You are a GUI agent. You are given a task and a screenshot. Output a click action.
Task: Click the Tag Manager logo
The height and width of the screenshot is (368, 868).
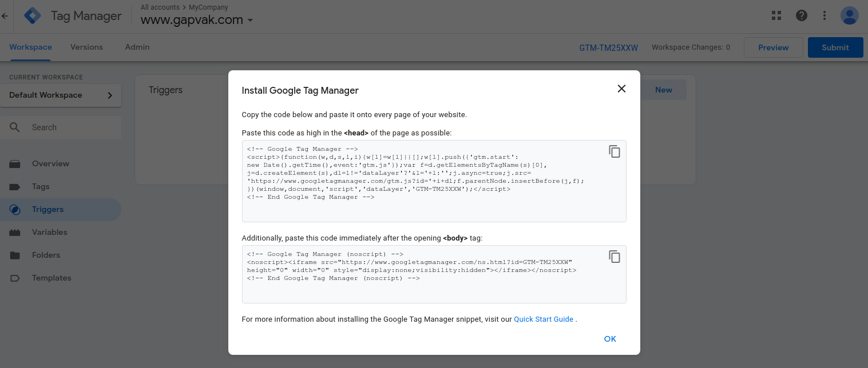33,16
